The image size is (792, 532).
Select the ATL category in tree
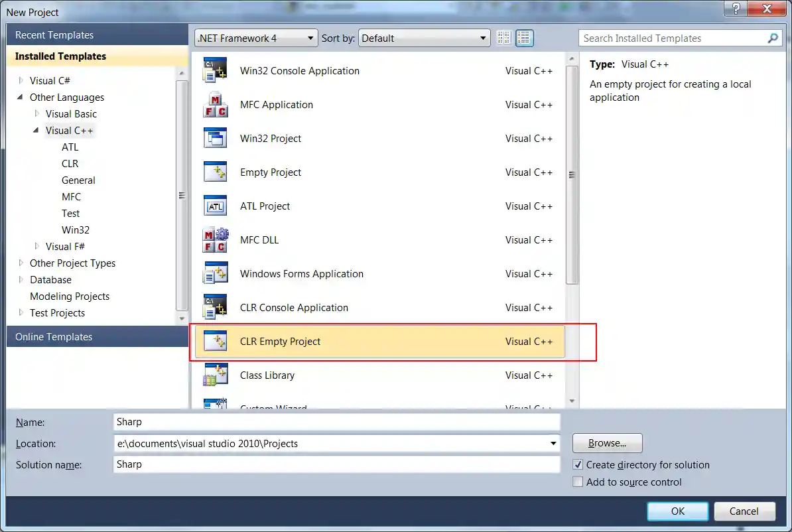70,147
